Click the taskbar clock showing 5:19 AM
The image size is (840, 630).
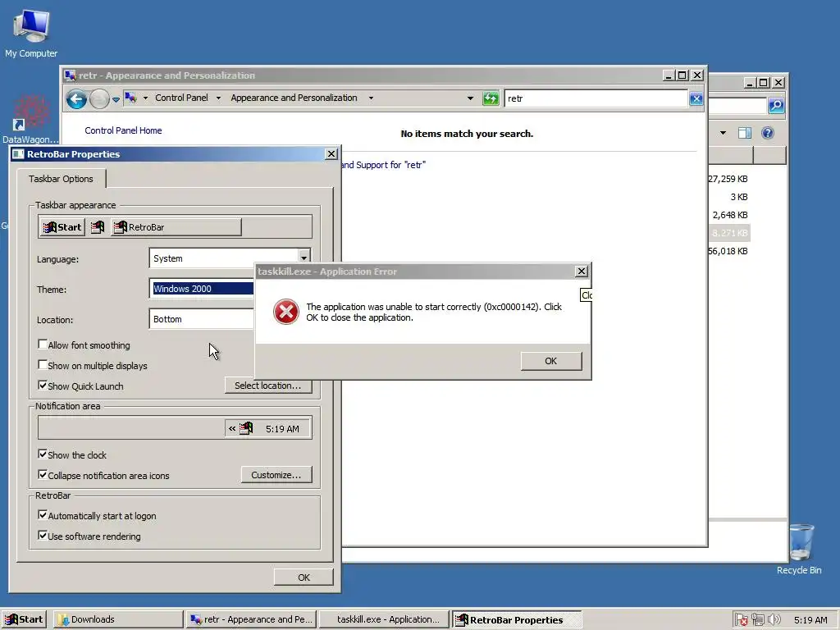[x=810, y=620]
